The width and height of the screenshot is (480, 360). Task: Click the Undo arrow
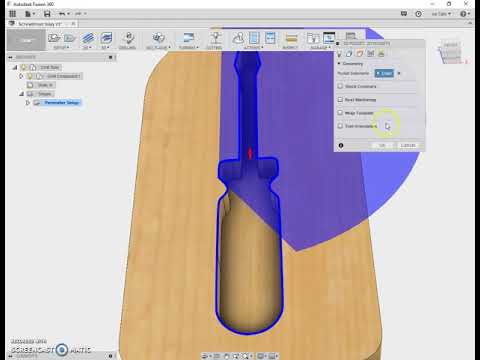click(62, 14)
